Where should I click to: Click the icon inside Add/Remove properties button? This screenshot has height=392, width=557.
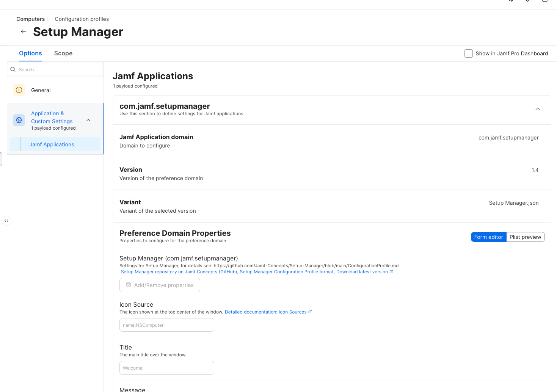click(129, 285)
